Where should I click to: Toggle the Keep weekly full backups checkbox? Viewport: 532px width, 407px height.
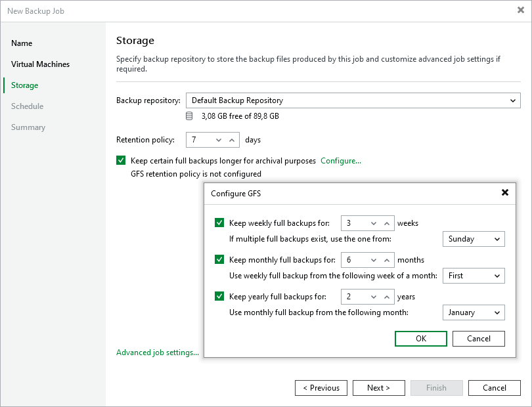click(219, 223)
